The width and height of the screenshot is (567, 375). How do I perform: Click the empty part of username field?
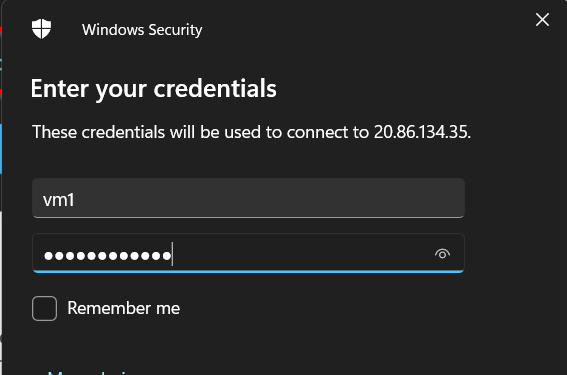[x=269, y=198]
